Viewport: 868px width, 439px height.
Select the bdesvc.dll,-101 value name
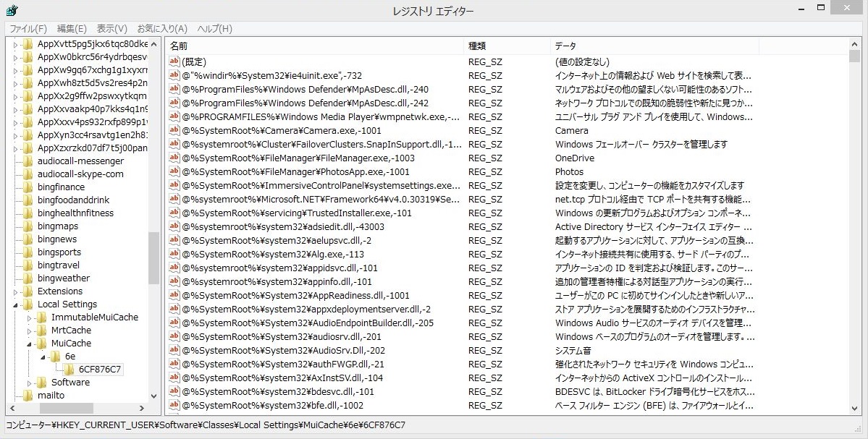coord(278,391)
